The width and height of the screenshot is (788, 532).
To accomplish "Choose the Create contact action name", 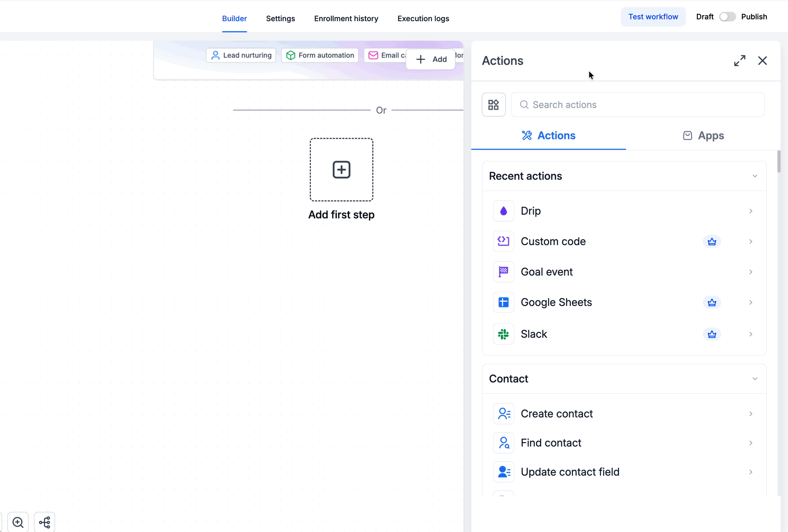I will tap(557, 413).
